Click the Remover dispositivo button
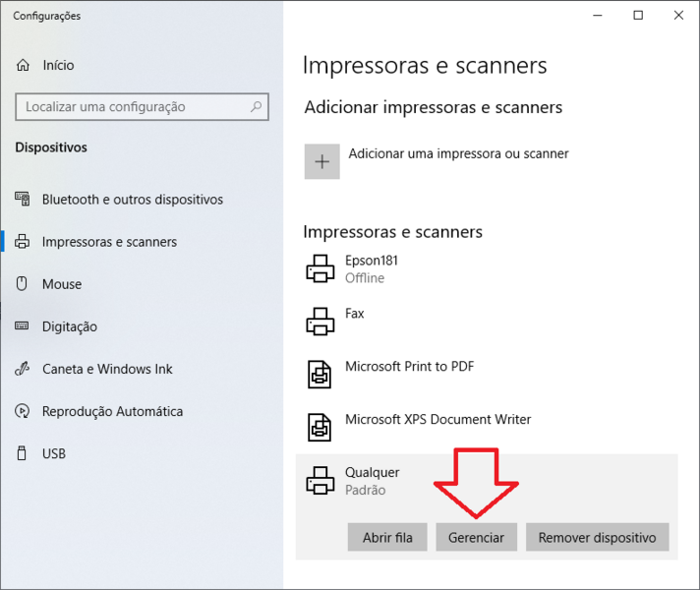The height and width of the screenshot is (590, 700). click(x=598, y=537)
